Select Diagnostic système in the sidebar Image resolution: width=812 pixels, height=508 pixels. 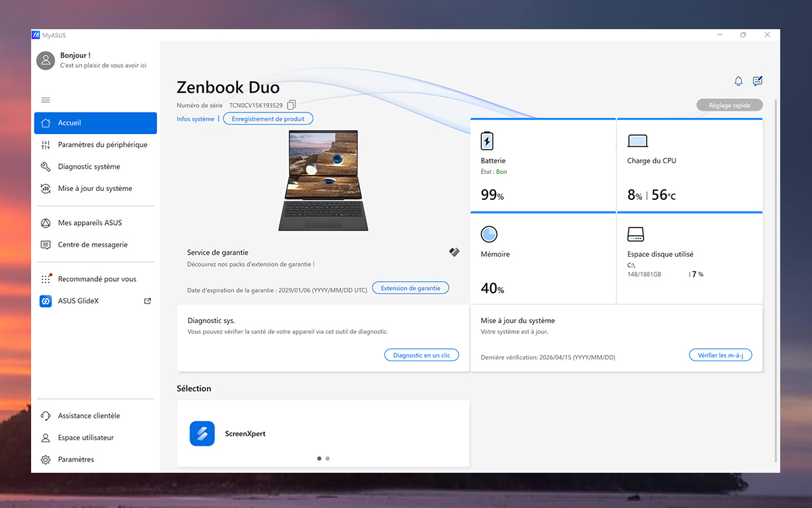[95, 166]
